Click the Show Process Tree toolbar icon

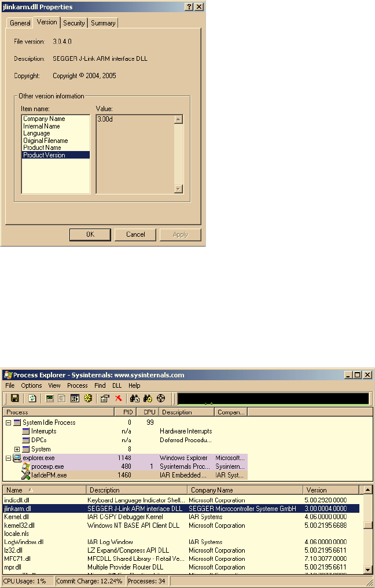point(62,398)
